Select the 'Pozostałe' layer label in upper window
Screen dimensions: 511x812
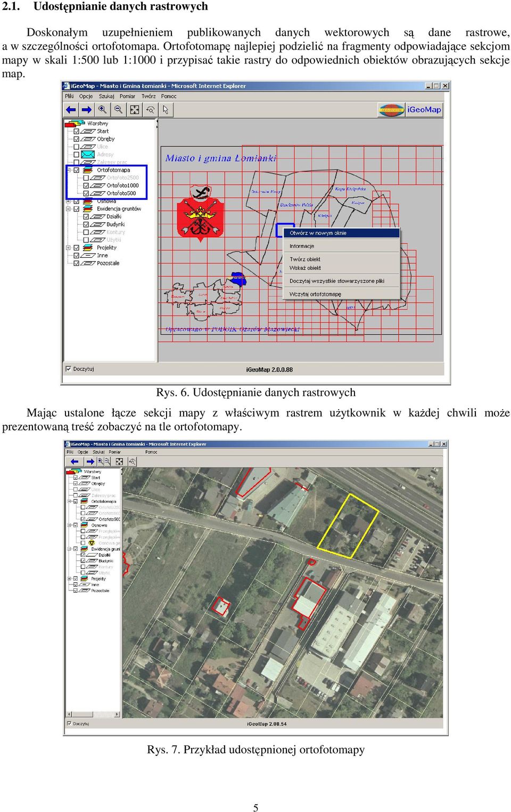point(108,263)
